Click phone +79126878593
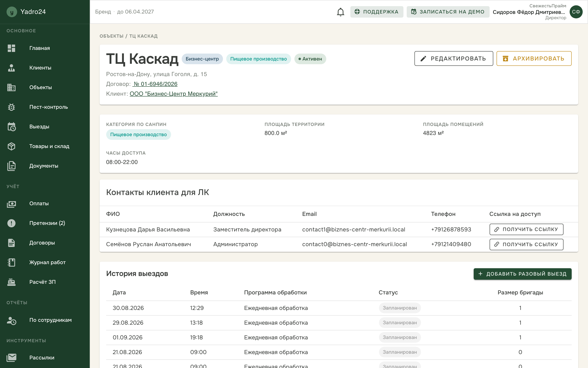This screenshot has width=588, height=368. (451, 230)
